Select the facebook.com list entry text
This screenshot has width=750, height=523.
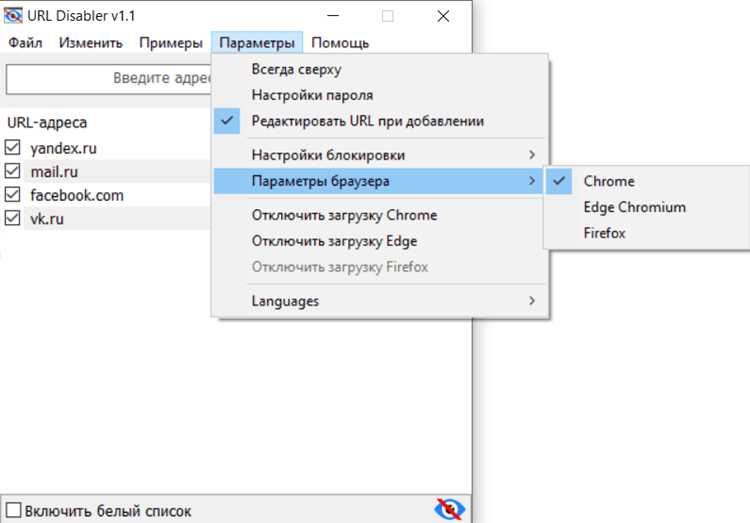click(x=77, y=195)
